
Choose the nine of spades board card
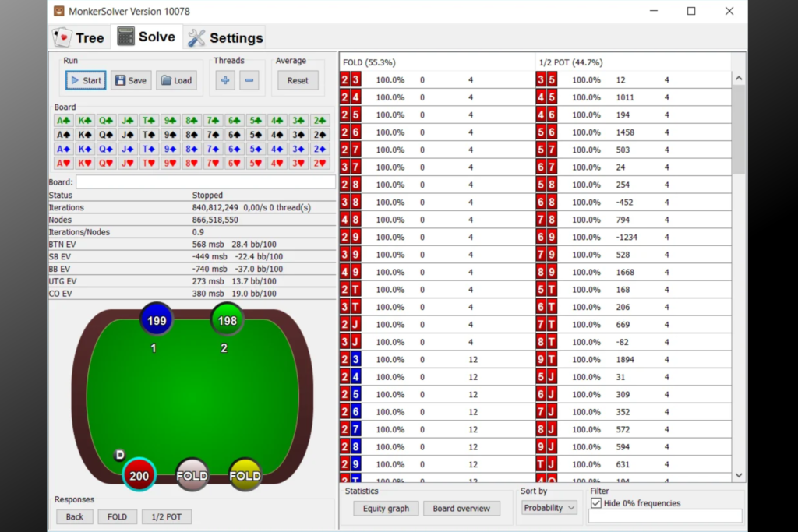[170, 135]
